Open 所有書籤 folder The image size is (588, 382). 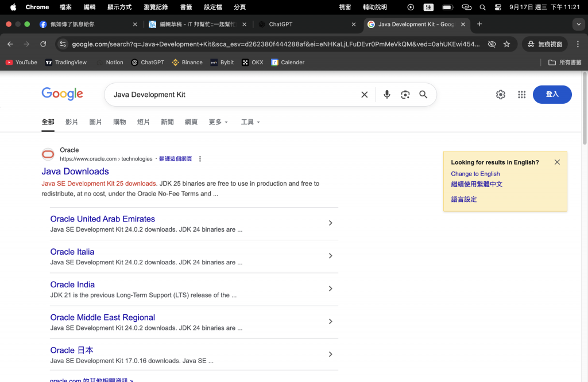coord(565,63)
